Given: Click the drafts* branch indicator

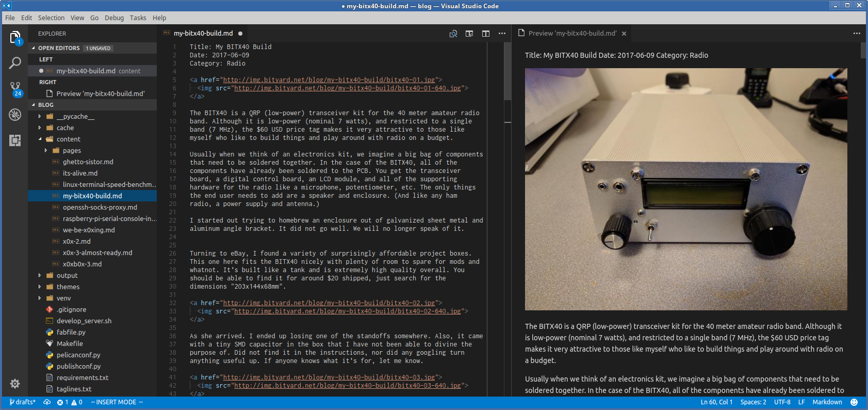Looking at the screenshot, I should [23, 402].
